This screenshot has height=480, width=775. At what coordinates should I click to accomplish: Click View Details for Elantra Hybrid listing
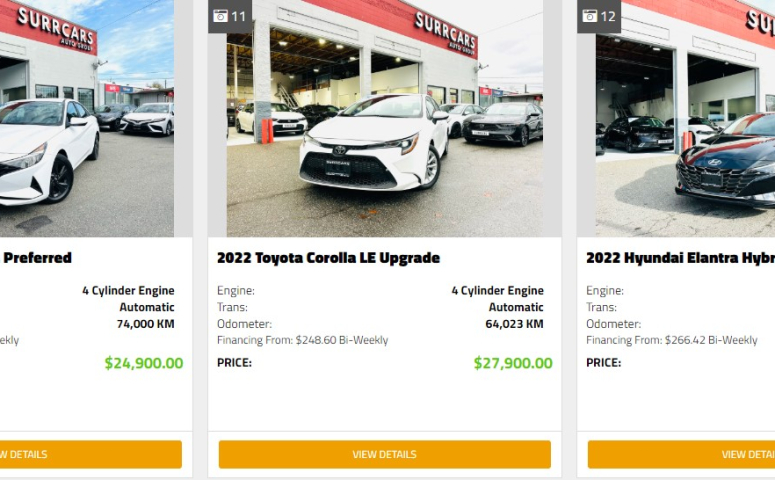point(681,454)
